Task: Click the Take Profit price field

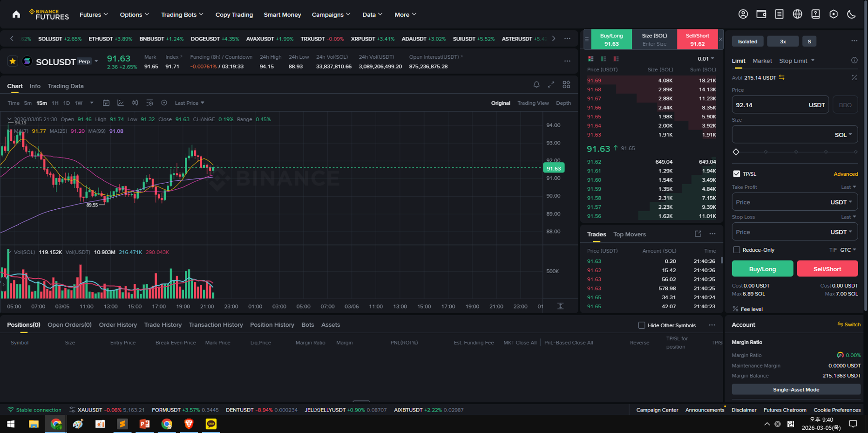Action: click(x=794, y=202)
